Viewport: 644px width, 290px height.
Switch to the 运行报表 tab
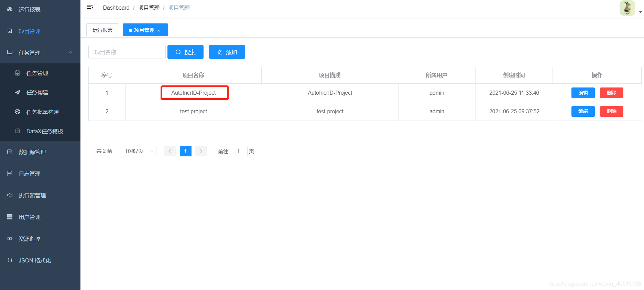[102, 30]
